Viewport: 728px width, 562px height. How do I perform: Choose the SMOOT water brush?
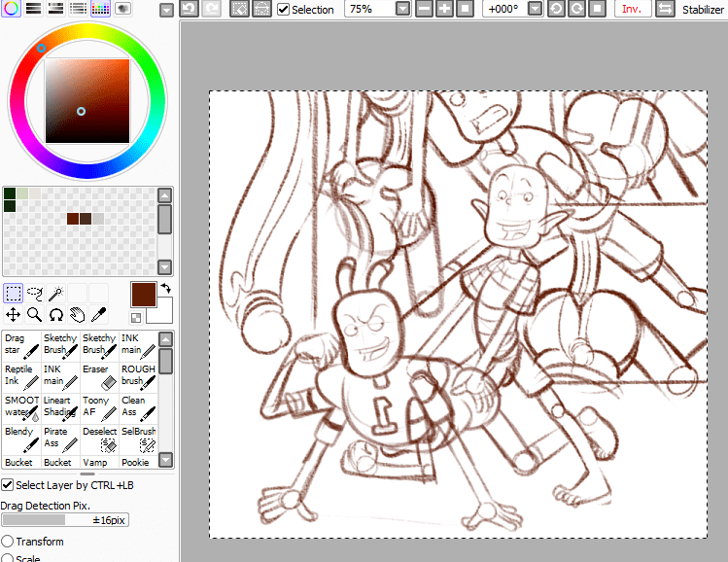[21, 407]
